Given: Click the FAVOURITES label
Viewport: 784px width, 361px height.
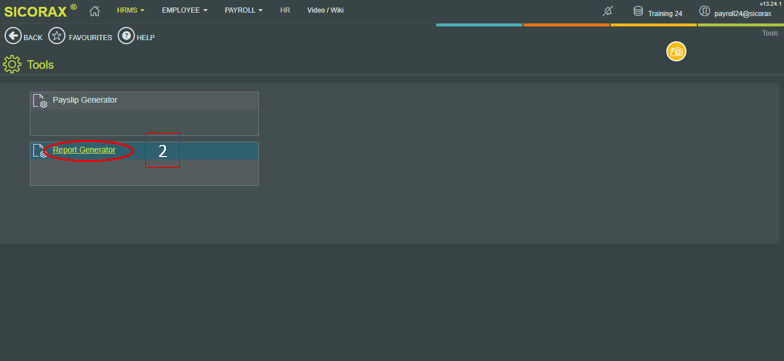Looking at the screenshot, I should 90,38.
